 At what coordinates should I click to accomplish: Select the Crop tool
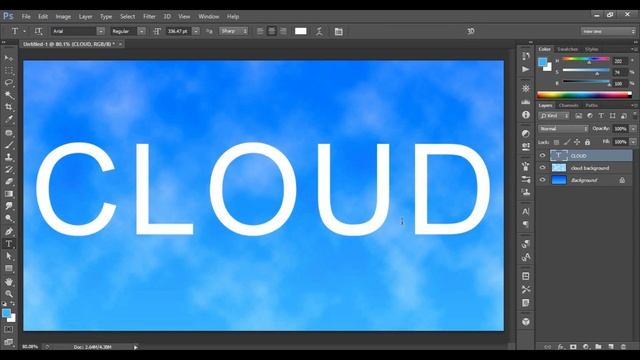pos(9,107)
